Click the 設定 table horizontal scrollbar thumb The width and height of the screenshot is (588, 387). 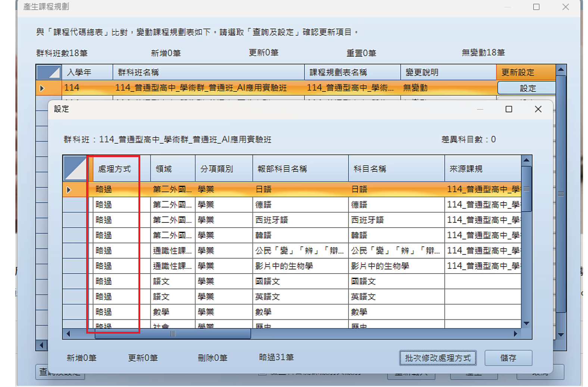tap(173, 334)
